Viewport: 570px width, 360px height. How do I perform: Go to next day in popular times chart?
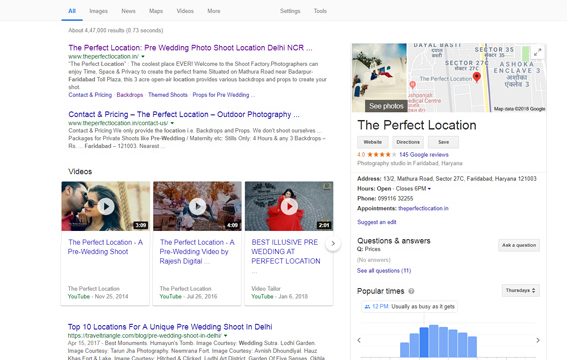pyautogui.click(x=538, y=340)
